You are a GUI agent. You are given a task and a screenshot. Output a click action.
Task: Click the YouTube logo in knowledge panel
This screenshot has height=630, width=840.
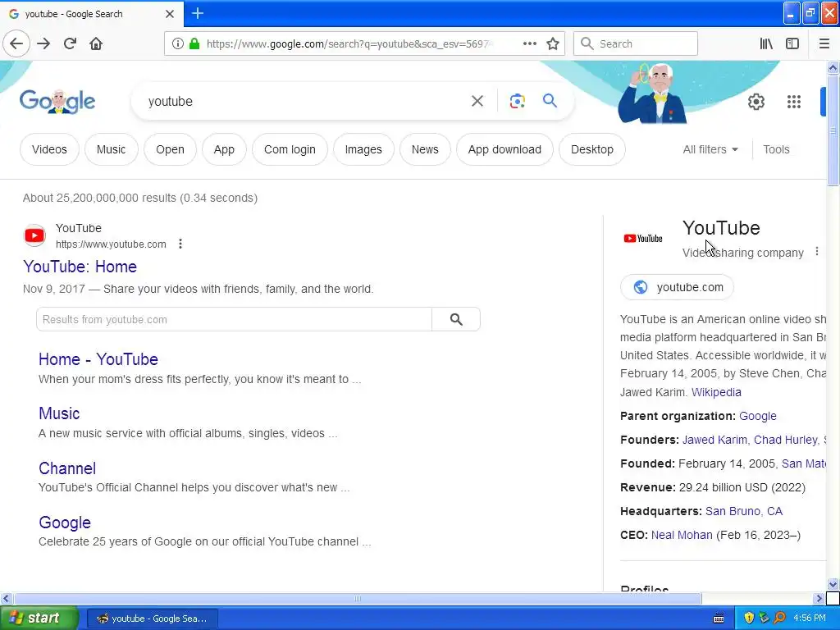tap(643, 239)
